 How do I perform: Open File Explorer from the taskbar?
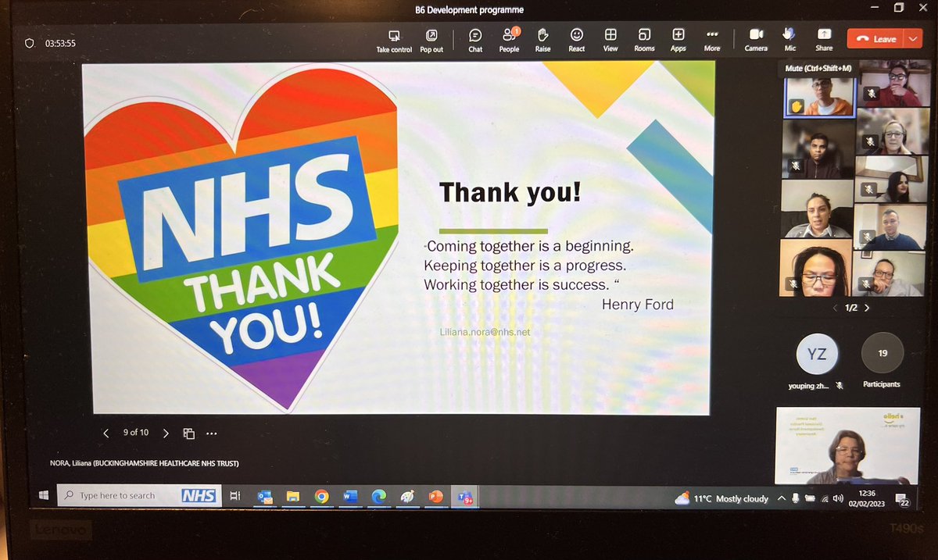(x=293, y=497)
